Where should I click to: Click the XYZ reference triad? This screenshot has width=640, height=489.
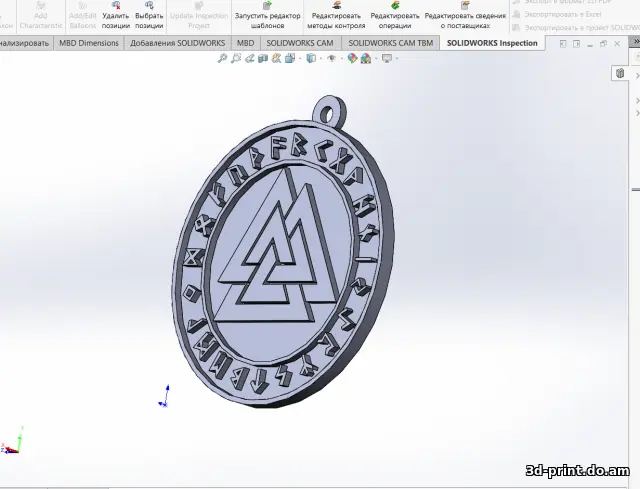tap(11, 441)
